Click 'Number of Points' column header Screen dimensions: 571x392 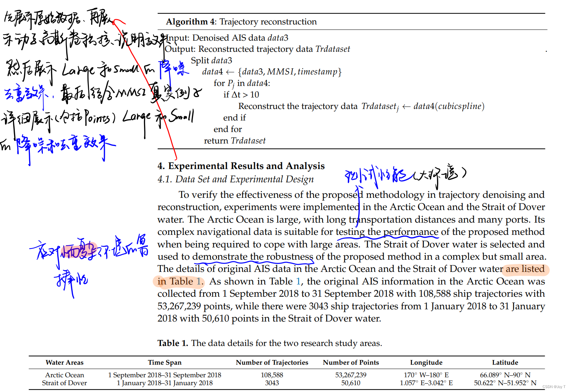click(351, 363)
